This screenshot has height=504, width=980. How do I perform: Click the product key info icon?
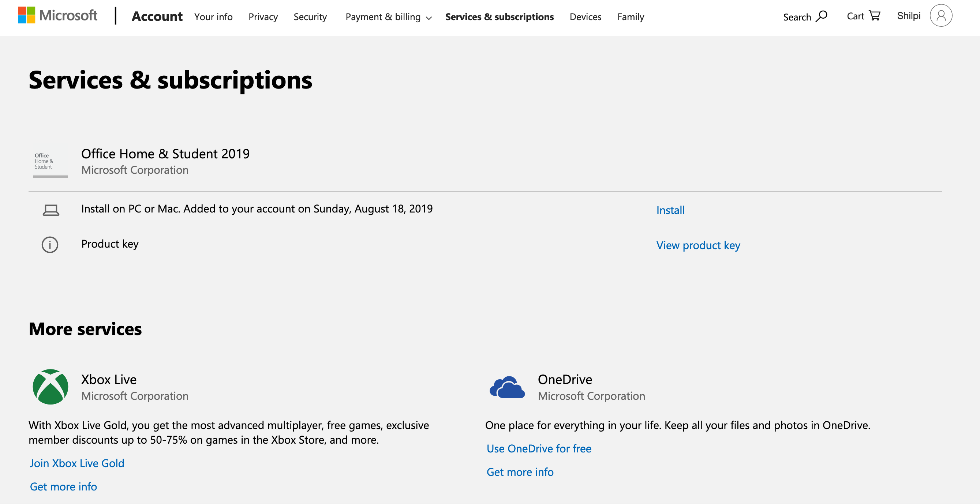pyautogui.click(x=50, y=245)
